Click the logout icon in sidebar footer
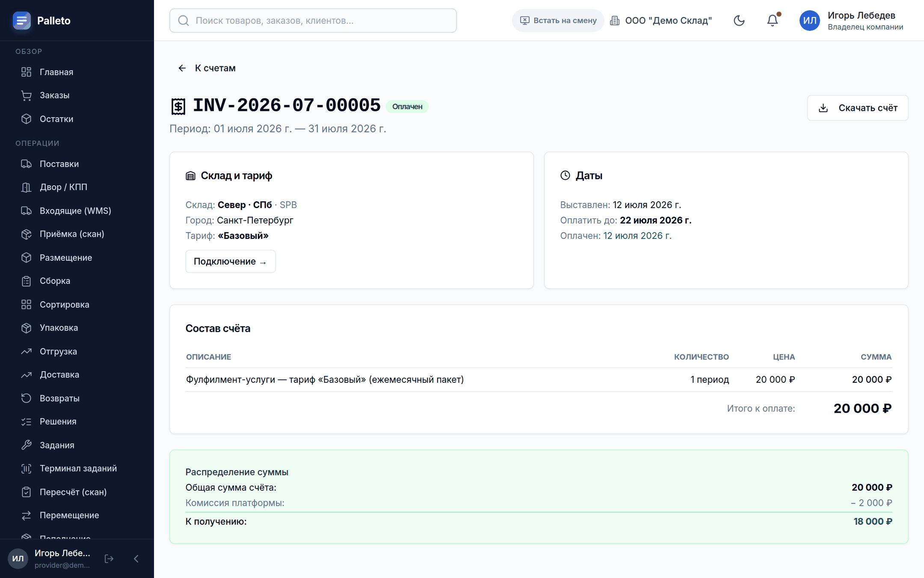This screenshot has width=924, height=578. tap(109, 558)
